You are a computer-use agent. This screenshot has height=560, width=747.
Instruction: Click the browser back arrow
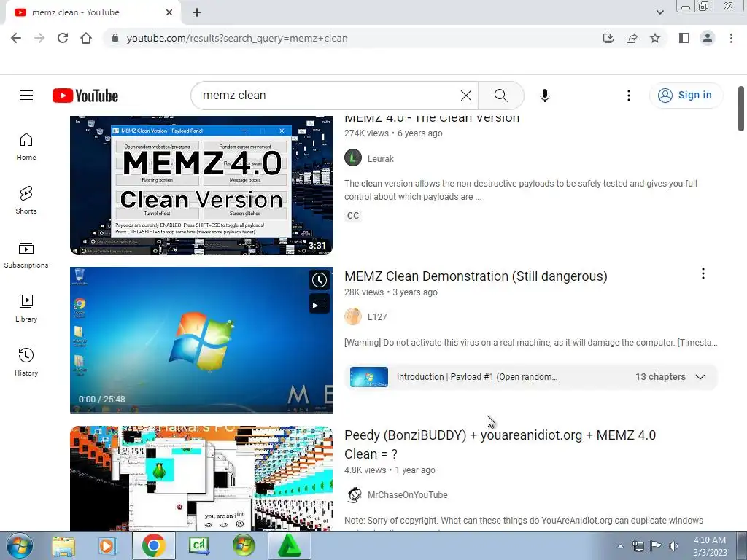[x=16, y=38]
